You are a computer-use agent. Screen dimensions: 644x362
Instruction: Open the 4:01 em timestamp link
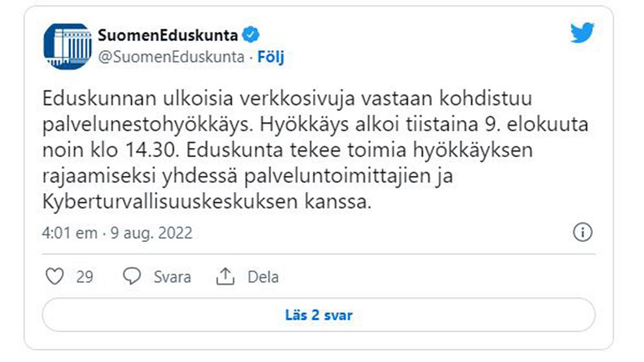(69, 233)
